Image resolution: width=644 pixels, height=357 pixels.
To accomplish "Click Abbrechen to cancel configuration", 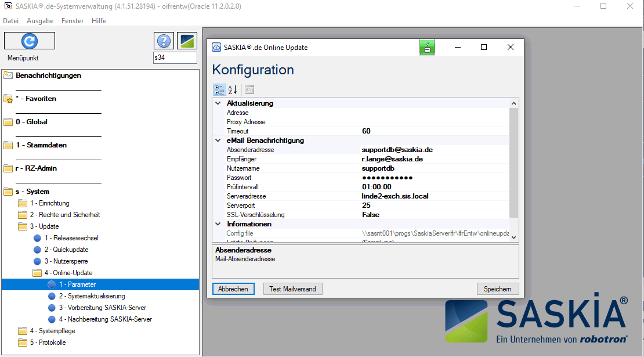I will [x=233, y=289].
